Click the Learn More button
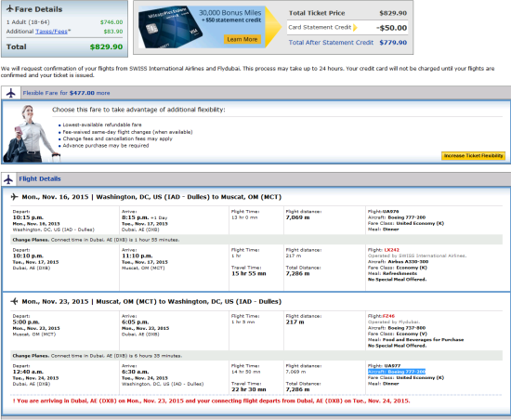Image resolution: width=511 pixels, height=420 pixels. 242,39
